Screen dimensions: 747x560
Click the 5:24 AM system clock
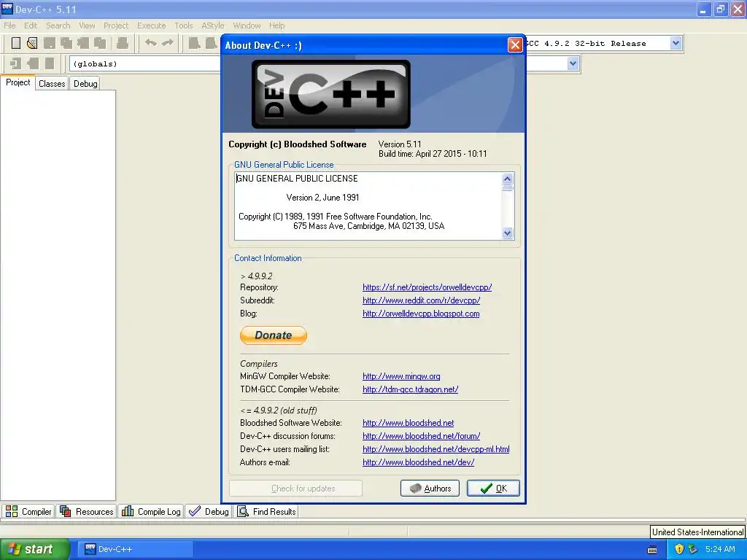(720, 549)
